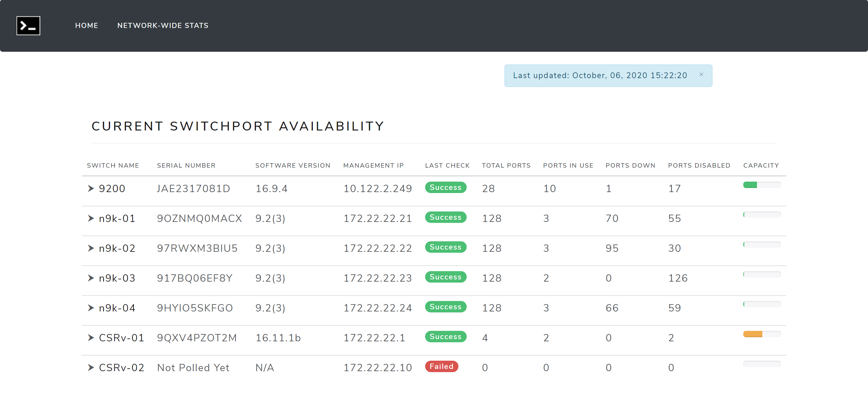This screenshot has height=401, width=868.
Task: Click the Success badge for n9k-02
Action: 445,247
